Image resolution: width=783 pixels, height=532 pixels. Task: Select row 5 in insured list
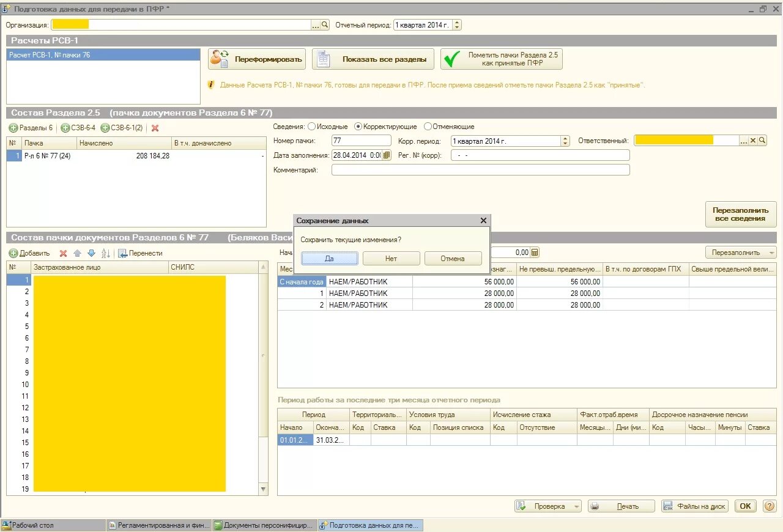coord(133,327)
